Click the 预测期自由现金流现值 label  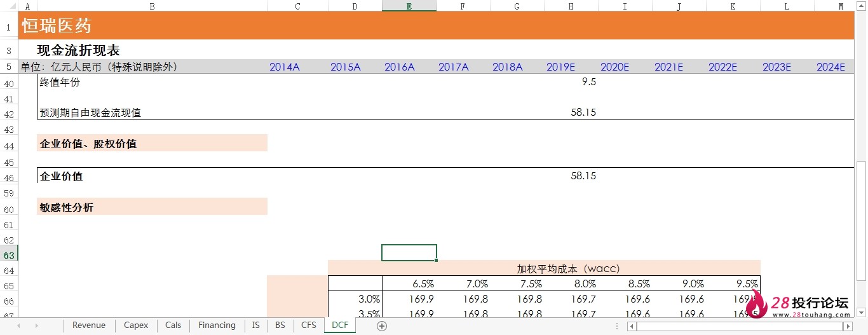(x=90, y=113)
